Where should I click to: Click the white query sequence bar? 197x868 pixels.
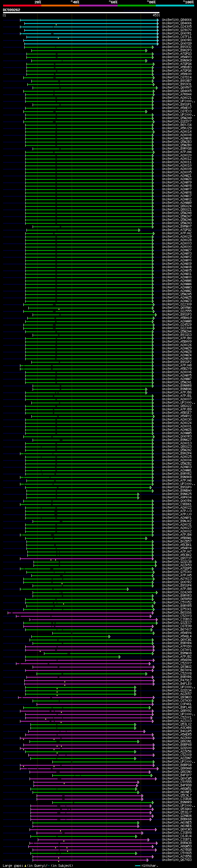[81, 13]
